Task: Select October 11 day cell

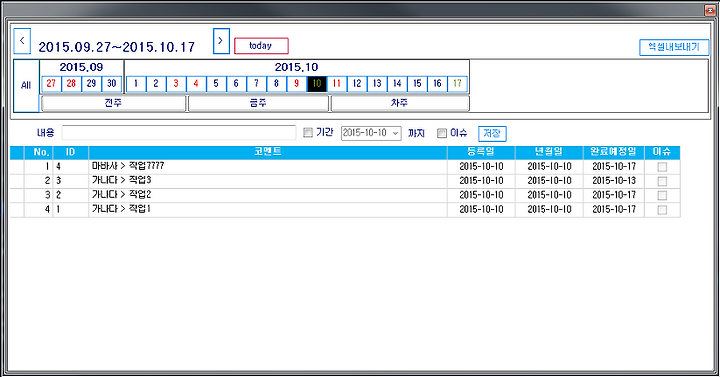Action: [x=337, y=84]
